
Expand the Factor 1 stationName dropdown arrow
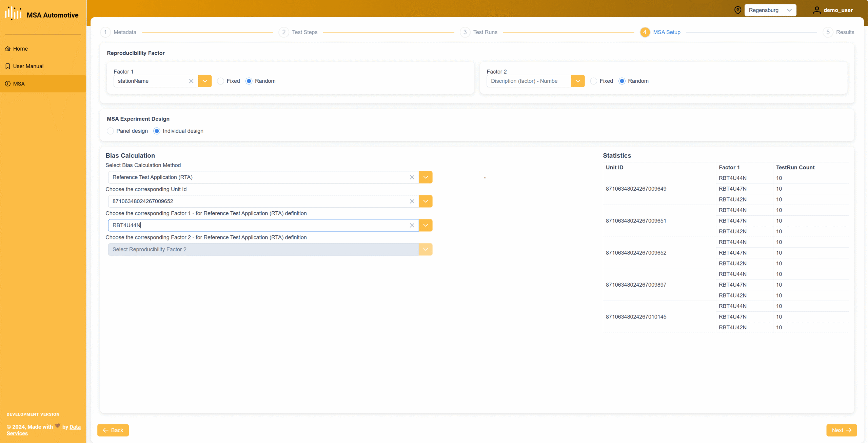205,81
